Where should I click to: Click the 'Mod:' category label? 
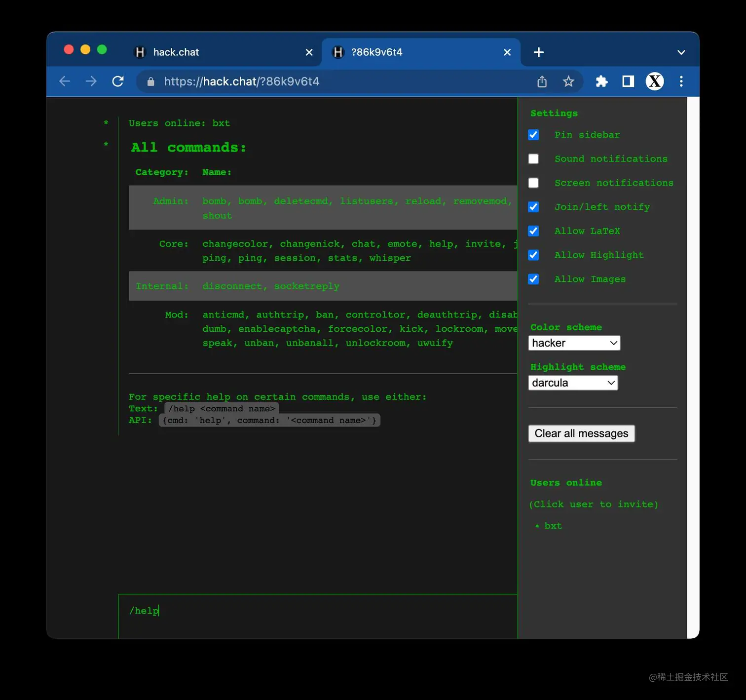(177, 315)
